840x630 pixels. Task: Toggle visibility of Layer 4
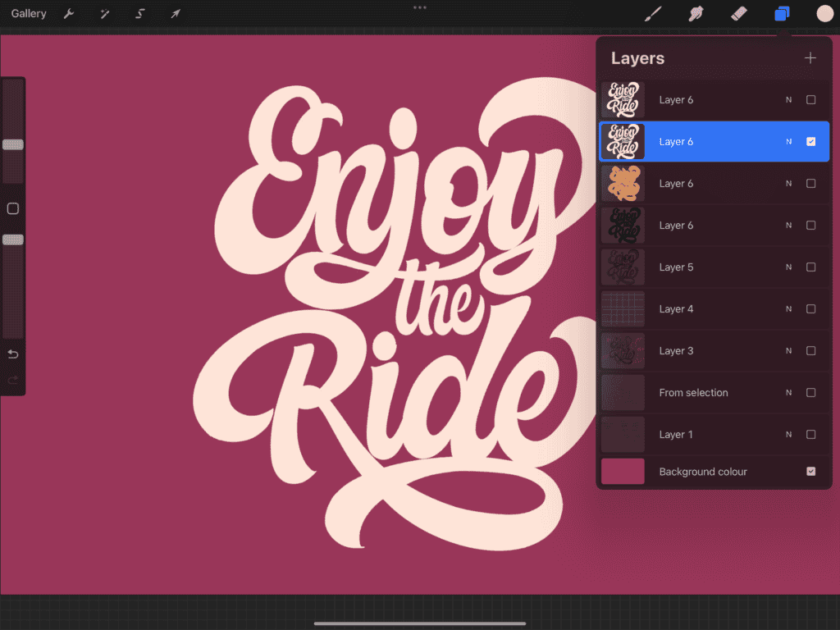811,308
